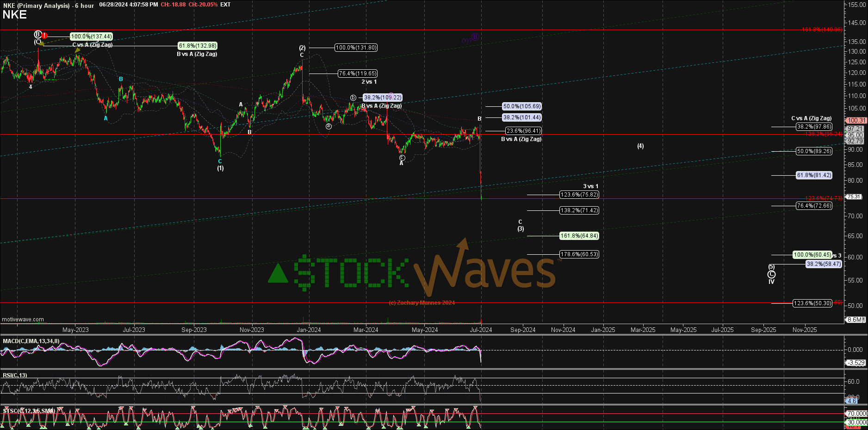The height and width of the screenshot is (430, 868).
Task: Click the May-2023 date axis label
Action: [x=75, y=330]
